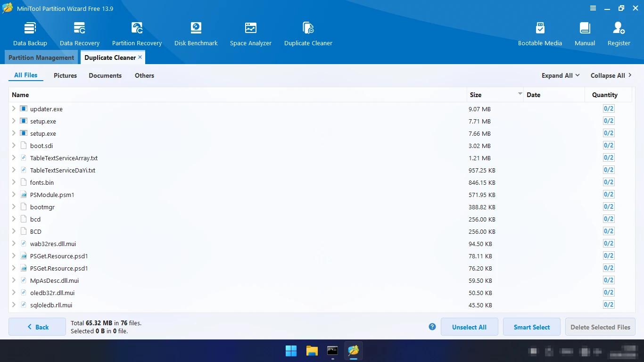Launch Data Recovery from toolbar

pyautogui.click(x=80, y=34)
